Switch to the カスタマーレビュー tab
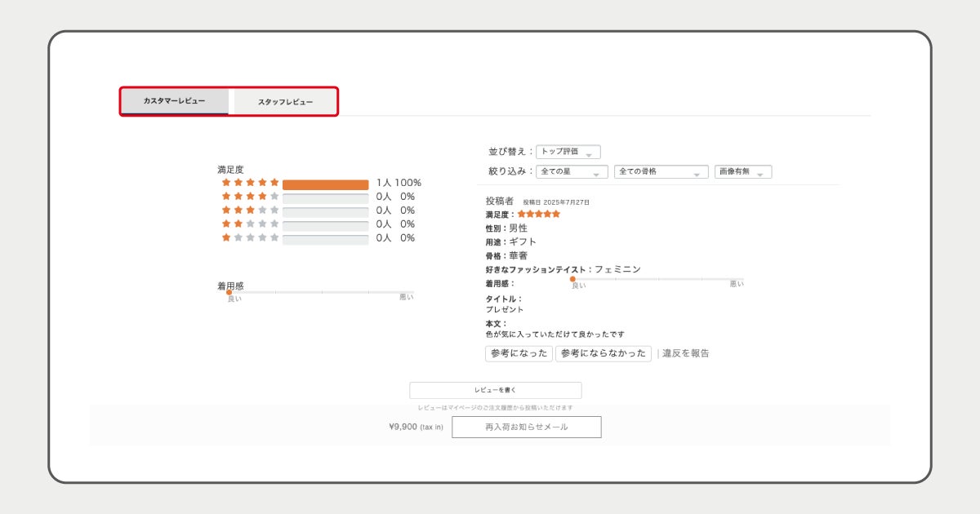 point(175,101)
